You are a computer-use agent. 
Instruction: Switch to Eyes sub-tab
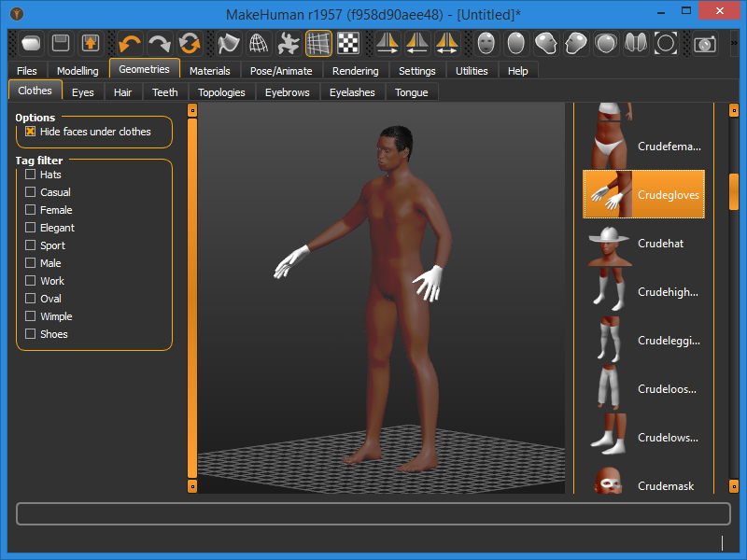(83, 91)
